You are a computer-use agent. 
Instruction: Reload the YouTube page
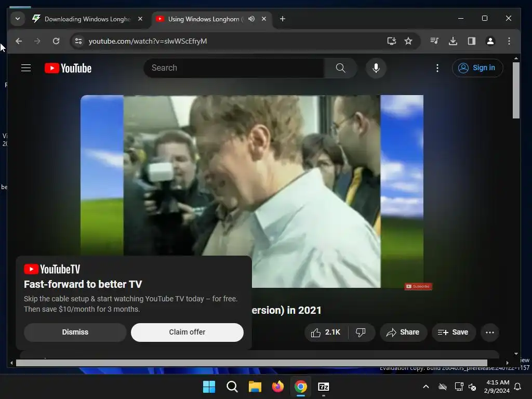pos(56,41)
